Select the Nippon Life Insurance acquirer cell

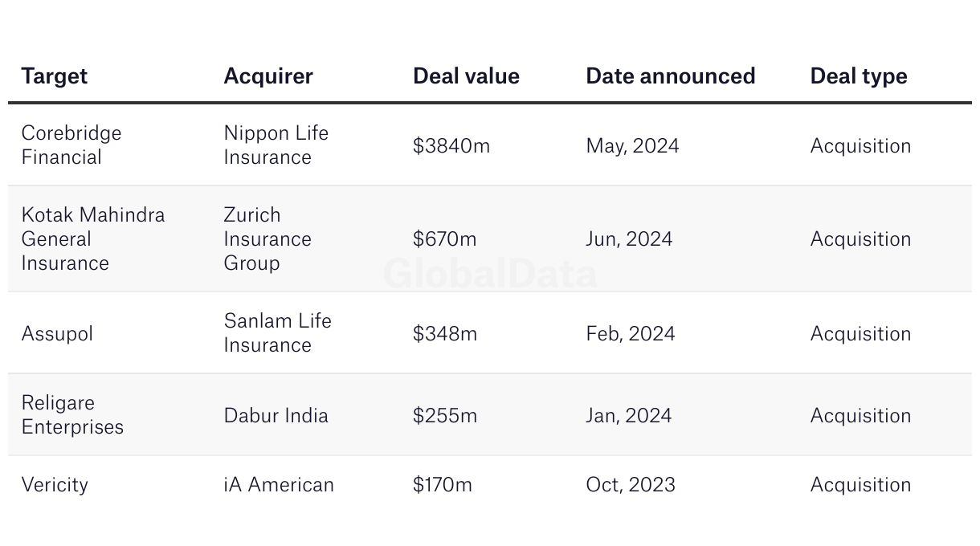tap(276, 145)
